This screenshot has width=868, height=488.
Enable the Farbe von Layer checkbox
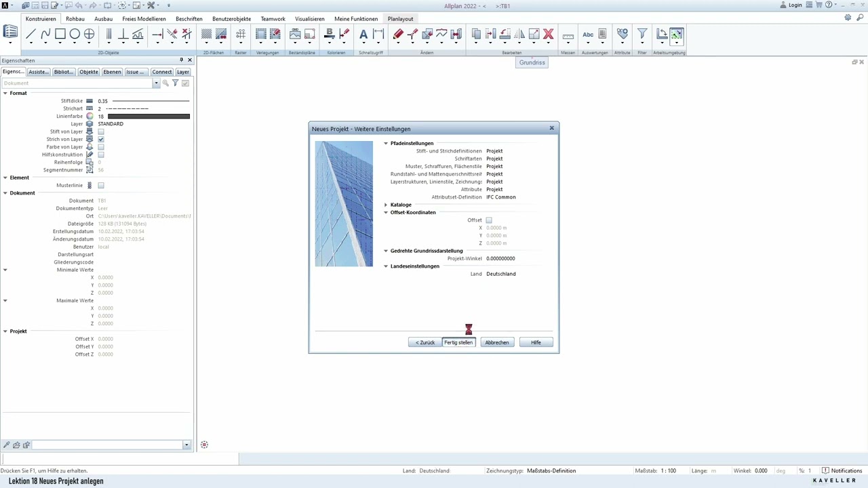(101, 147)
